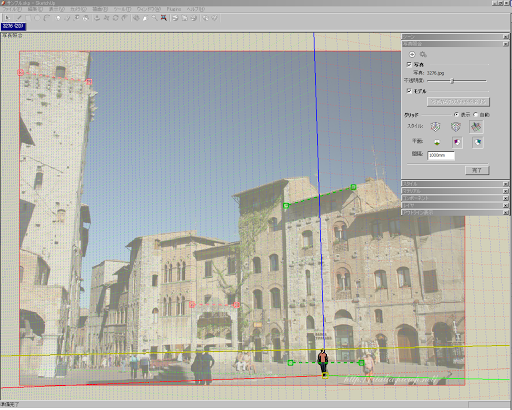Select the Rectangle drawing tool

pyautogui.click(x=28, y=18)
